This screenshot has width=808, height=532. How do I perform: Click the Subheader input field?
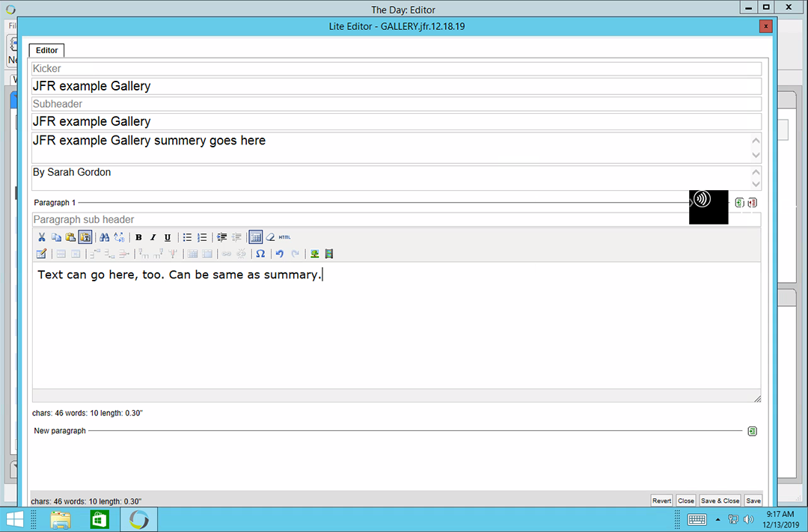pos(397,103)
